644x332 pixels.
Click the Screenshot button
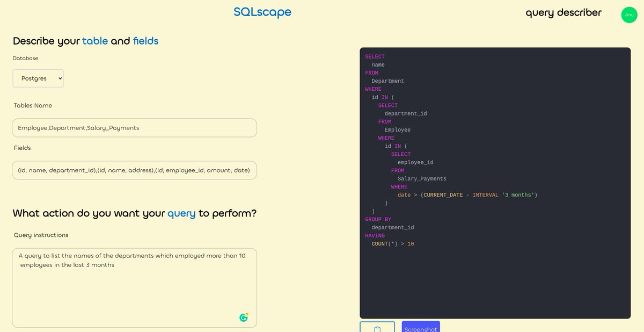coord(421,327)
